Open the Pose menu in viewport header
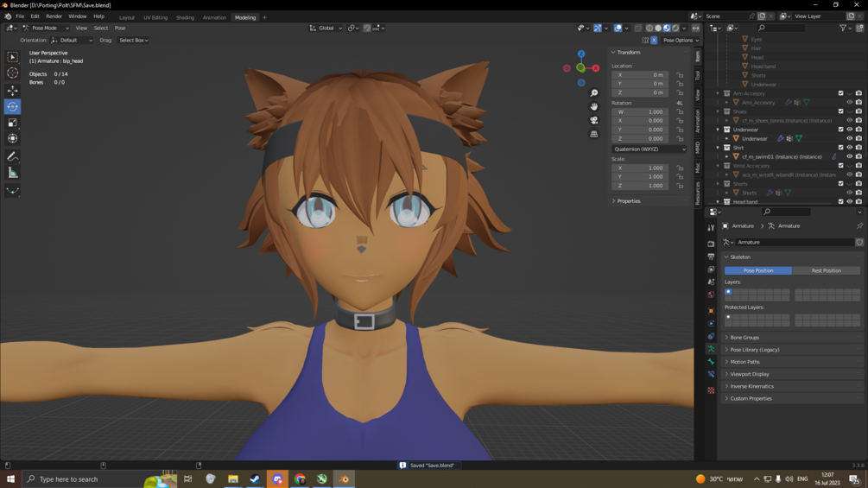868x488 pixels. coord(120,28)
